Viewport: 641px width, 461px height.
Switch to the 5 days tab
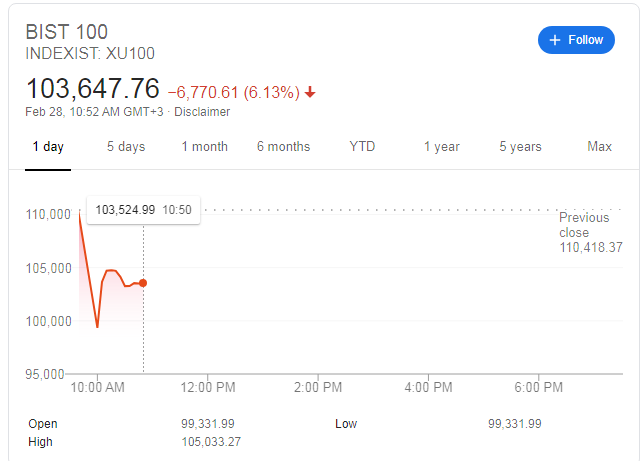126,147
